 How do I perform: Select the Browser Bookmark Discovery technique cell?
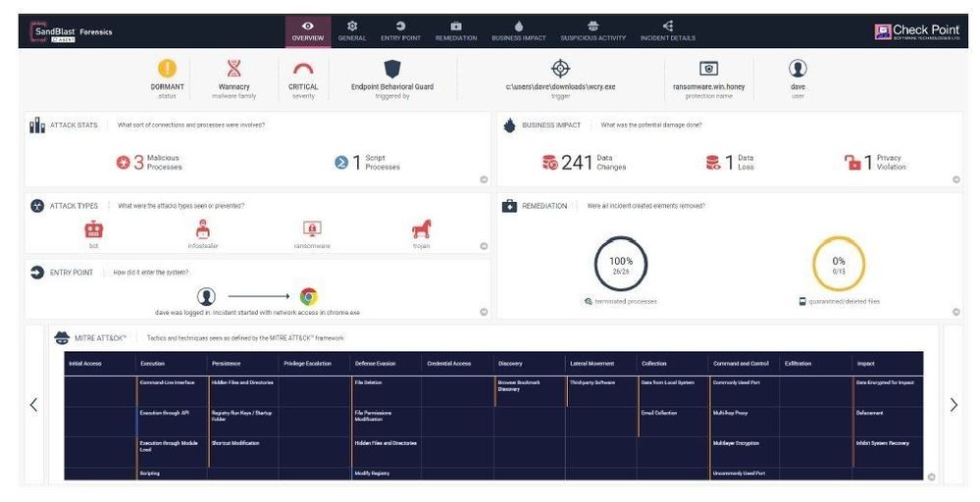[530, 391]
